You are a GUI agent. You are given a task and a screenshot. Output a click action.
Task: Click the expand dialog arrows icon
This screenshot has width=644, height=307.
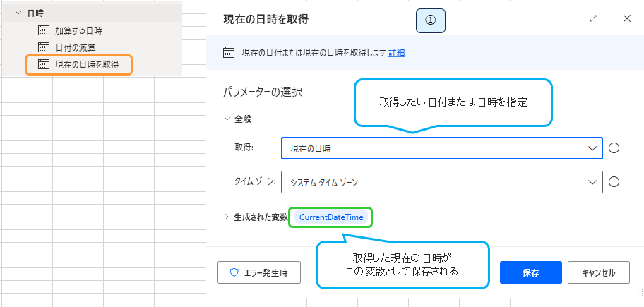[x=593, y=19]
